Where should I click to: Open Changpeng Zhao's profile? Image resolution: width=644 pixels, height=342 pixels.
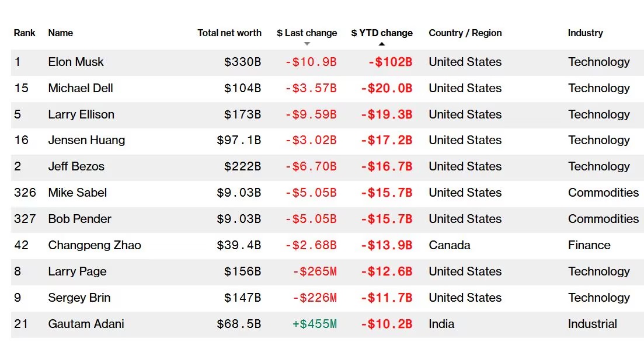95,245
